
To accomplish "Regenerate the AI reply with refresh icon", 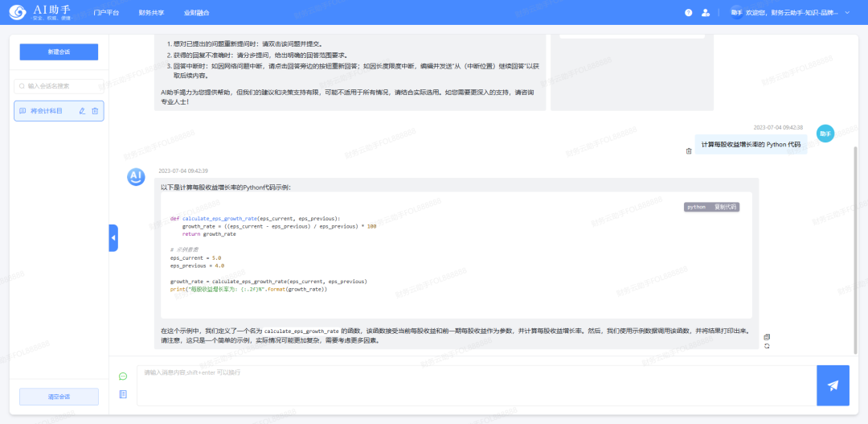I will click(767, 346).
